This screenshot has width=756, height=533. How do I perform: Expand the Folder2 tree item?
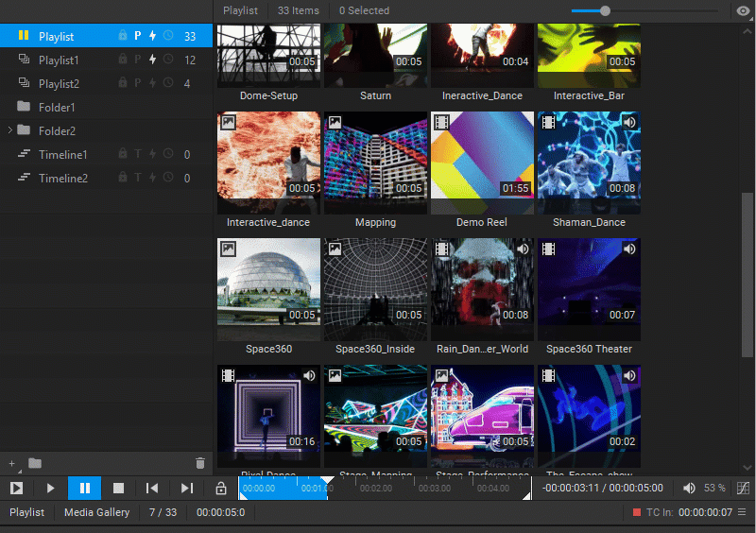click(x=10, y=130)
